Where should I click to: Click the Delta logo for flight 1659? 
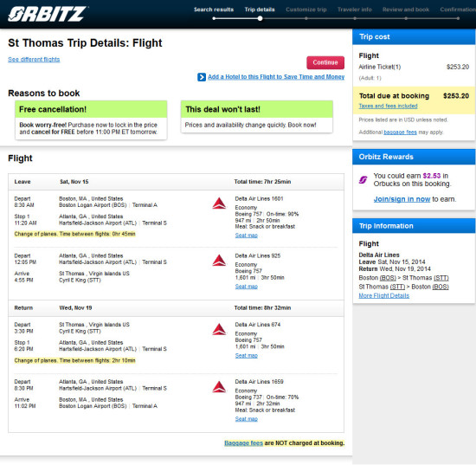[219, 387]
